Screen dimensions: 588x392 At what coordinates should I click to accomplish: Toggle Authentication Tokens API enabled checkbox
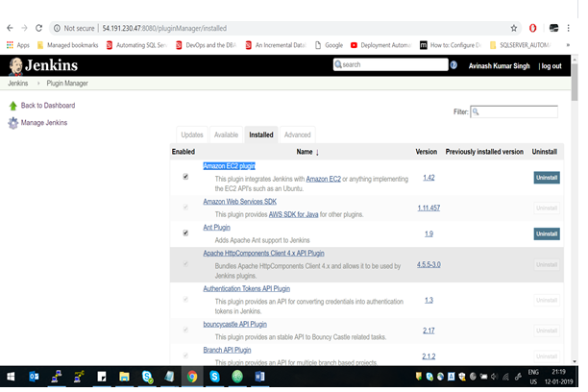[185, 300]
